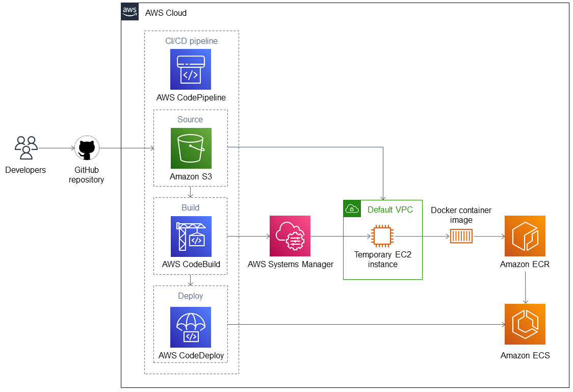The image size is (573, 392).
Task: Select the 'Build' stage label
Action: (x=190, y=207)
